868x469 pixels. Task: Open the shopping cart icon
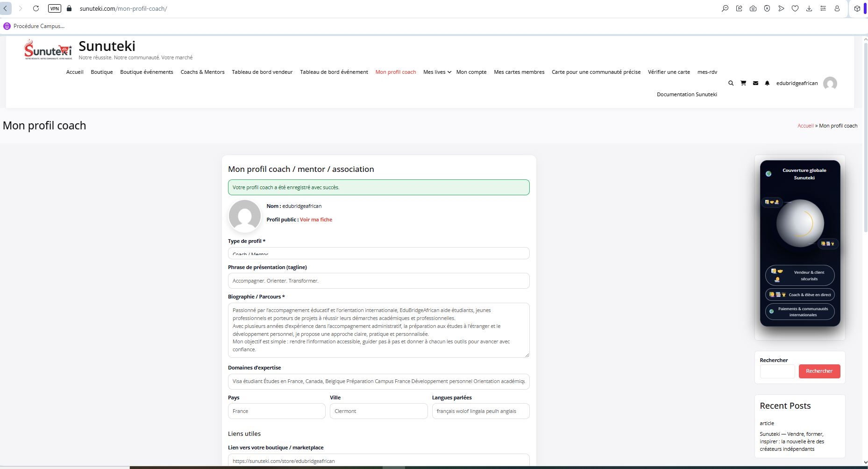tap(743, 83)
